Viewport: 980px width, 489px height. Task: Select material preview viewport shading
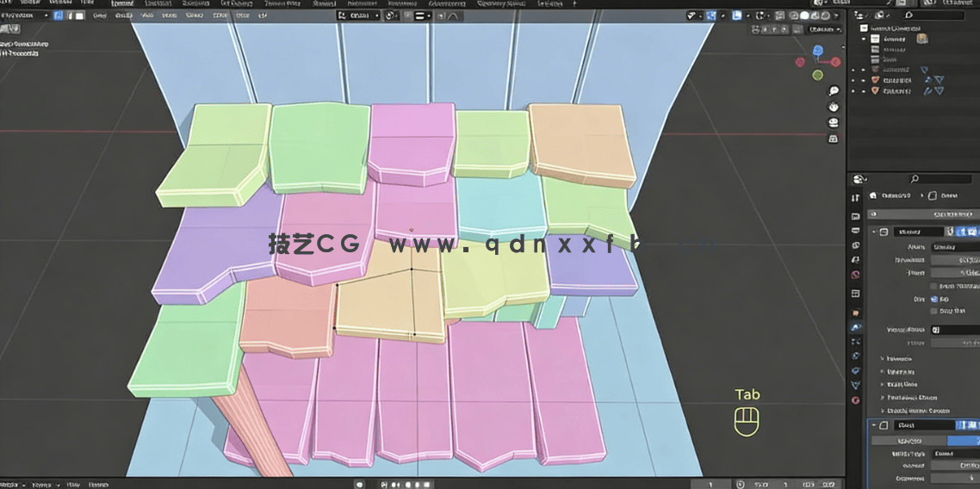click(815, 15)
